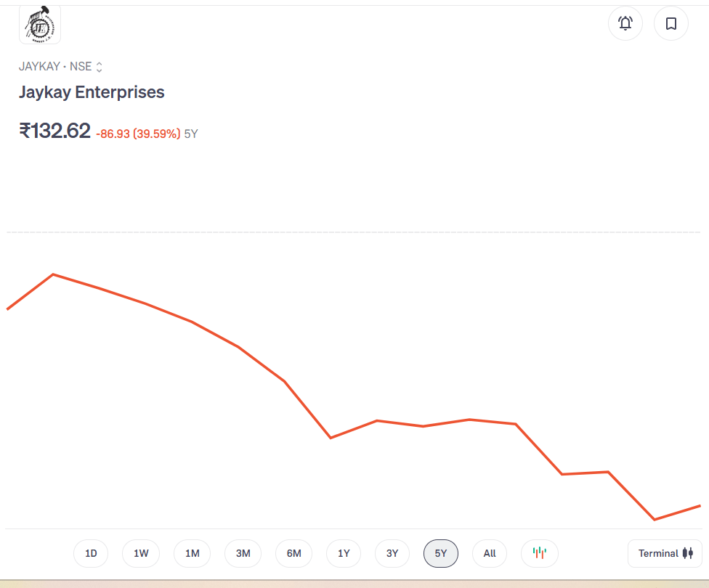This screenshot has height=588, width=709.
Task: Switch chart to 3M range
Action: point(243,553)
